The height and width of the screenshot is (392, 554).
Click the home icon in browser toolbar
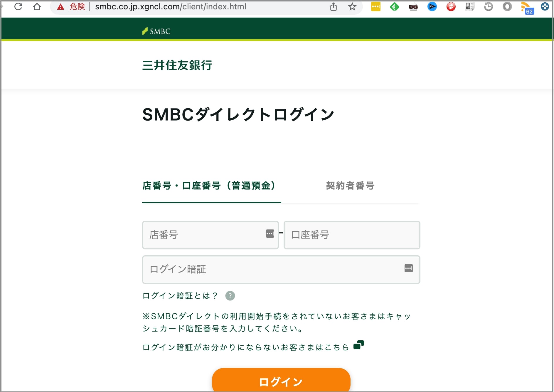coord(37,6)
